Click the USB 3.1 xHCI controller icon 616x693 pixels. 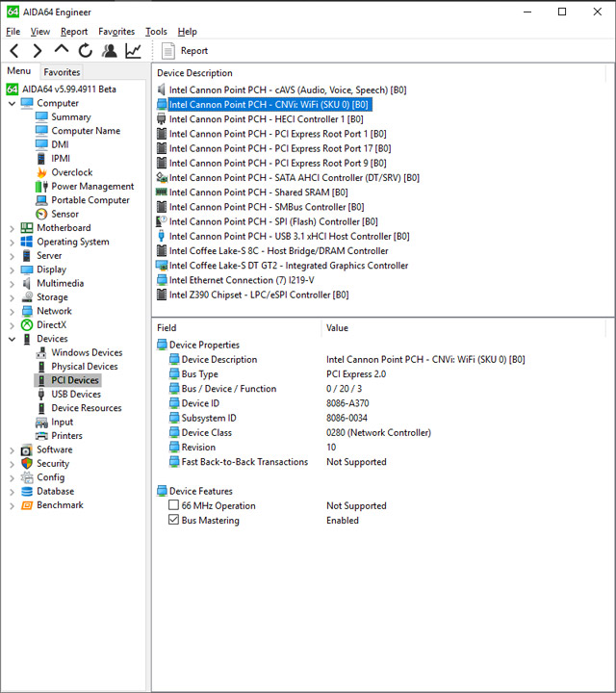(x=162, y=236)
